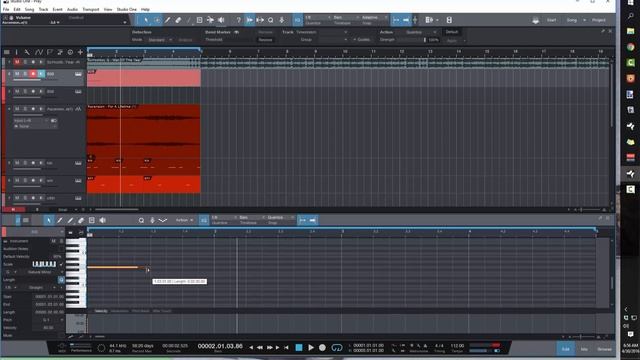Image resolution: width=640 pixels, height=360 pixels.
Task: Open the Event menu
Action: [58, 9]
